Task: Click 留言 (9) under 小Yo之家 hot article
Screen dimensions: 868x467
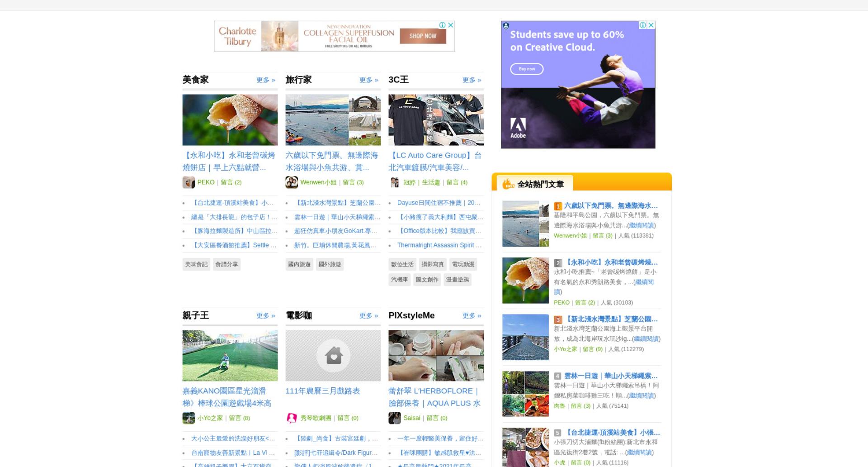Action: [x=593, y=349]
